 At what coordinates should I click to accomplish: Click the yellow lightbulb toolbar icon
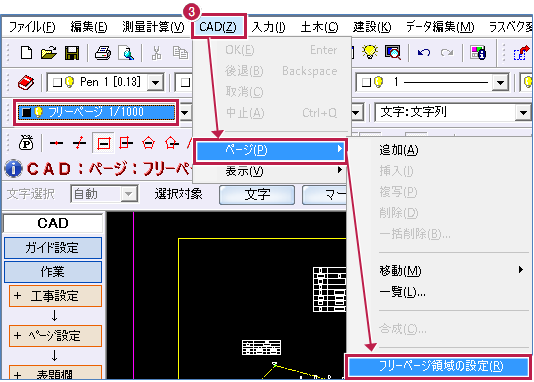pyautogui.click(x=370, y=52)
